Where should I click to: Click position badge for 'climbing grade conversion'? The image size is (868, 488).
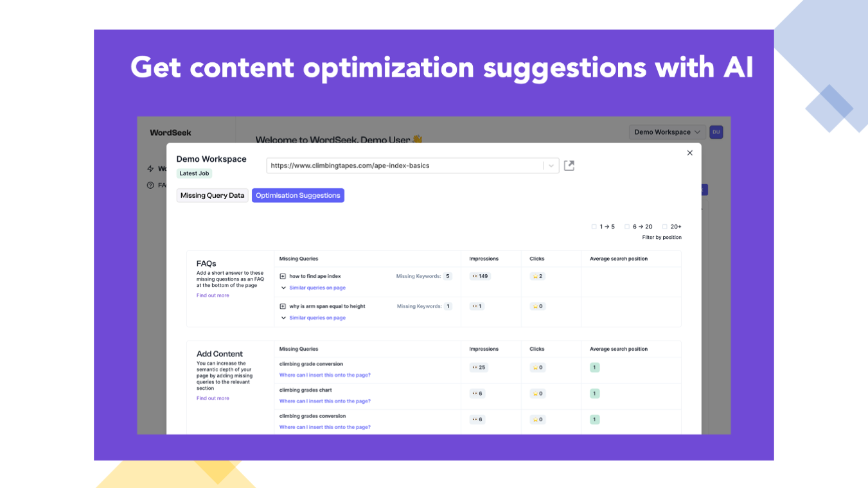click(x=594, y=367)
